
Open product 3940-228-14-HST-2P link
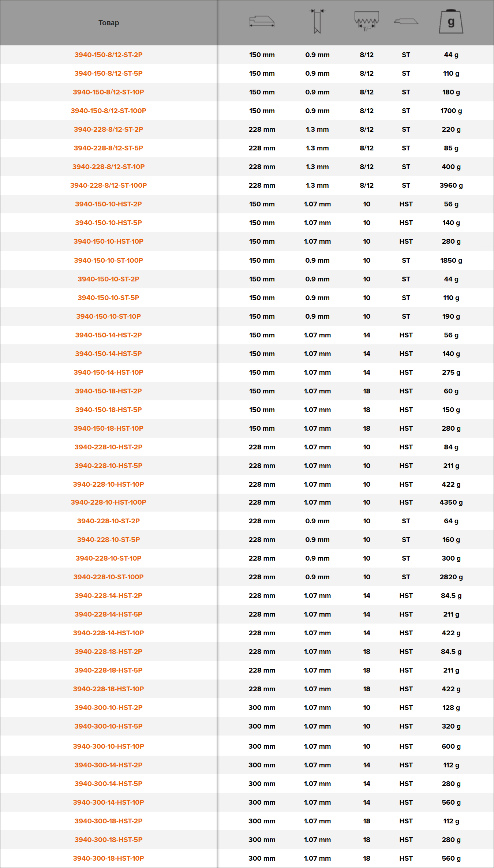click(109, 596)
